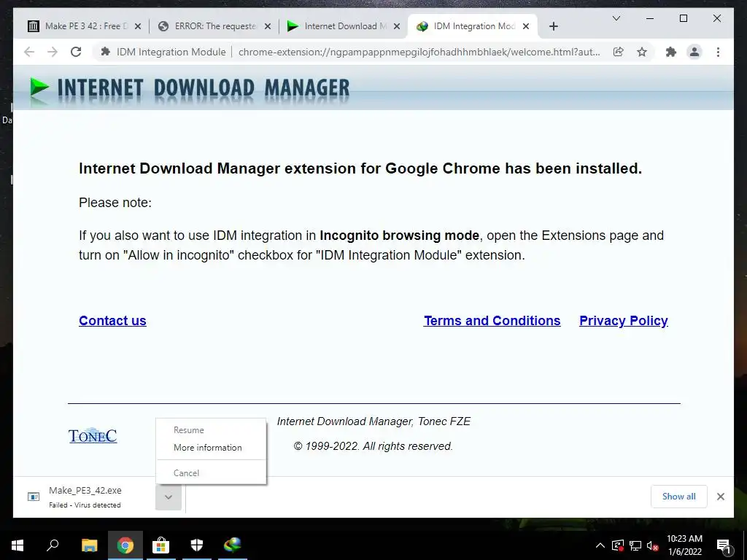This screenshot has height=560, width=747.
Task: Close the Make PE 3 42 tab
Action: (138, 27)
